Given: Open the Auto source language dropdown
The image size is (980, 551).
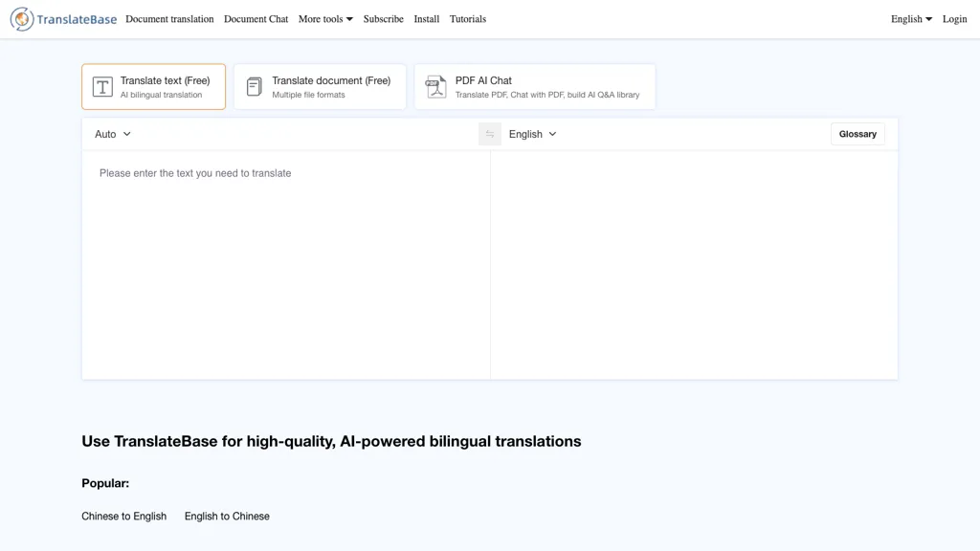Looking at the screenshot, I should click(113, 134).
